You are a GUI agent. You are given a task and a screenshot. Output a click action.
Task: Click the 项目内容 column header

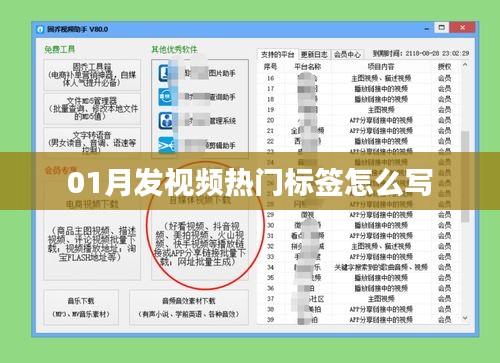click(x=381, y=67)
